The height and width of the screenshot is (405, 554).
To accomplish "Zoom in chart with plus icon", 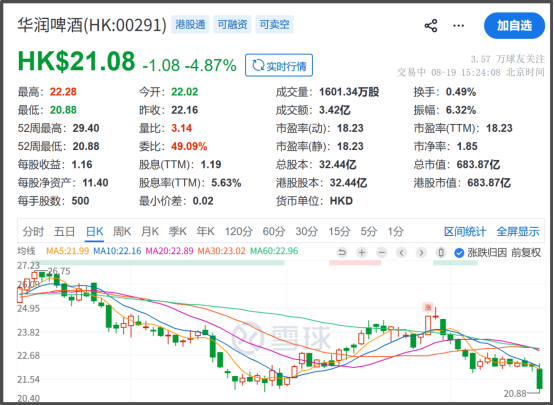I will [362, 252].
